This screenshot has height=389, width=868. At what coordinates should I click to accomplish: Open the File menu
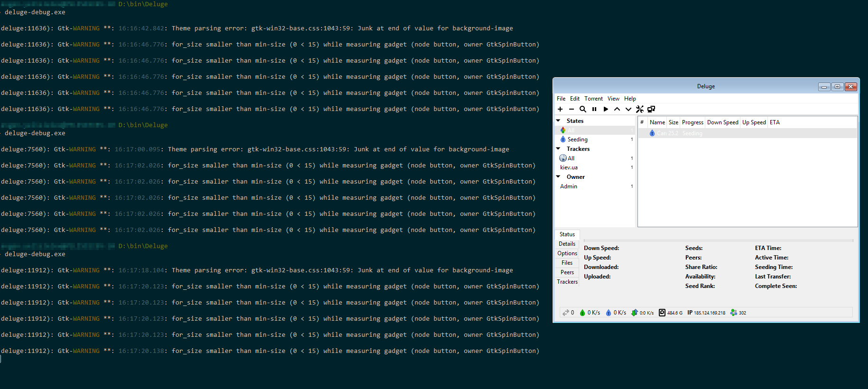click(561, 99)
